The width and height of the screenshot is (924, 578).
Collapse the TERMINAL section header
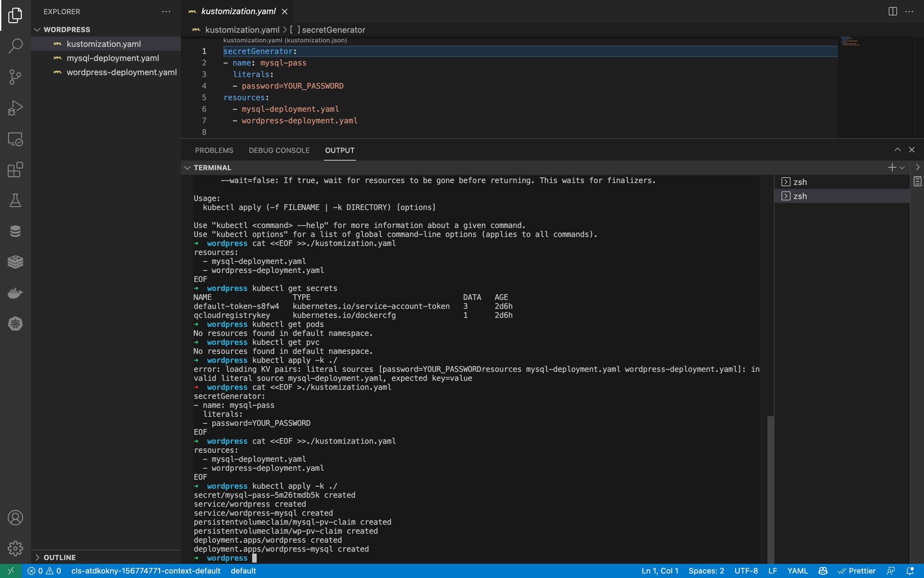click(212, 167)
